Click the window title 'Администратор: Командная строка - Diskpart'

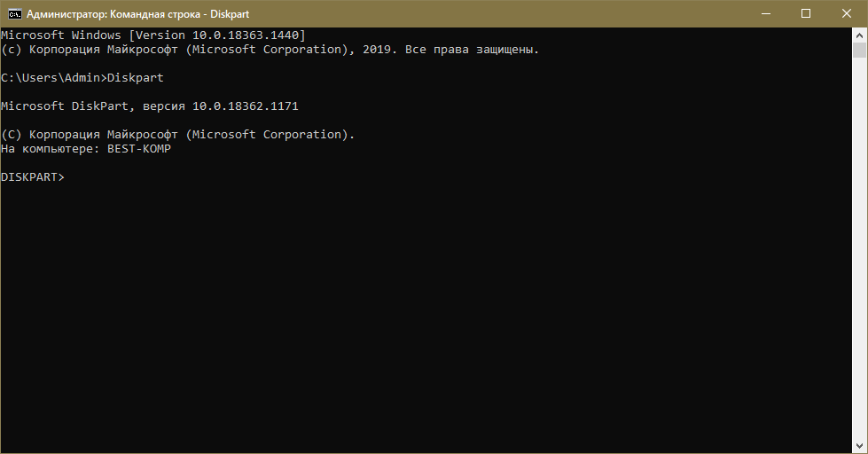pos(137,14)
